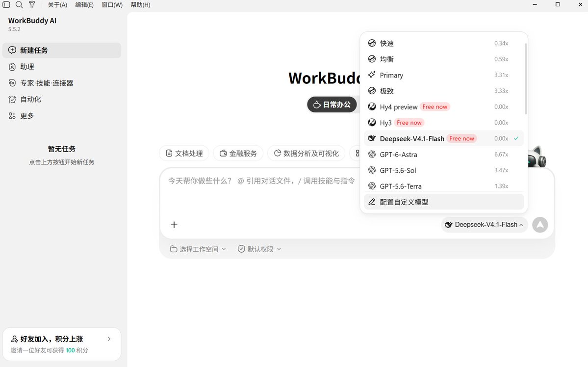Select the GPT-5.6-Sol model
588x367 pixels.
444,170
